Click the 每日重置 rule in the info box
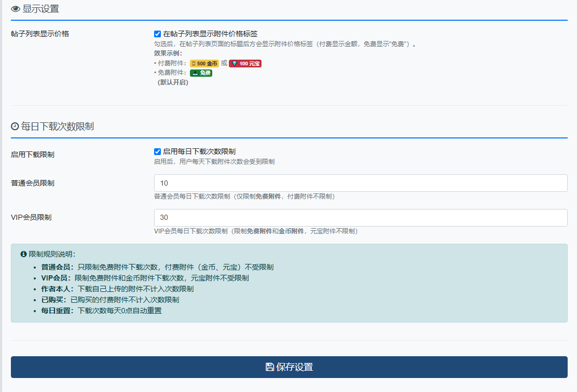 click(101, 311)
